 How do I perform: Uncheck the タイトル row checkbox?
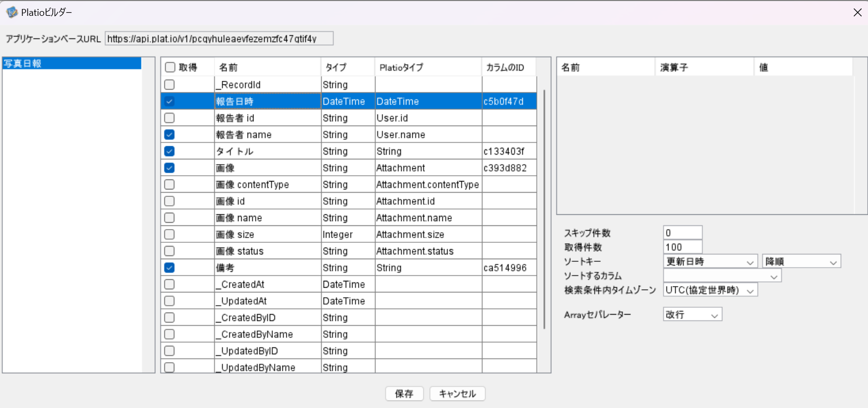point(169,151)
